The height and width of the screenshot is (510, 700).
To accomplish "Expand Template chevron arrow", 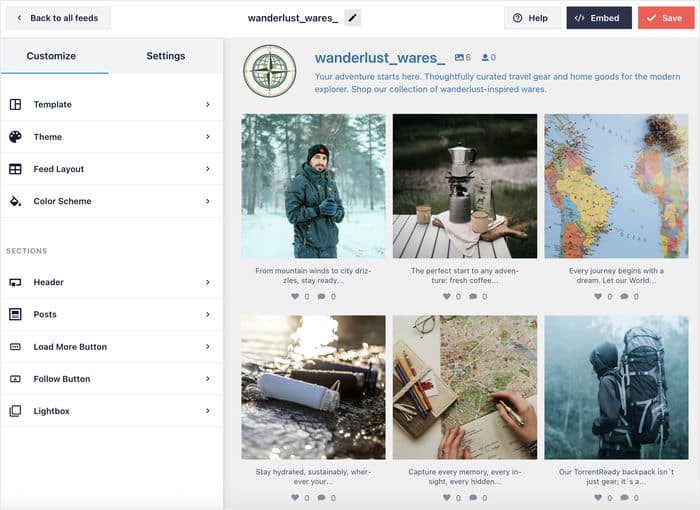I will click(x=208, y=105).
